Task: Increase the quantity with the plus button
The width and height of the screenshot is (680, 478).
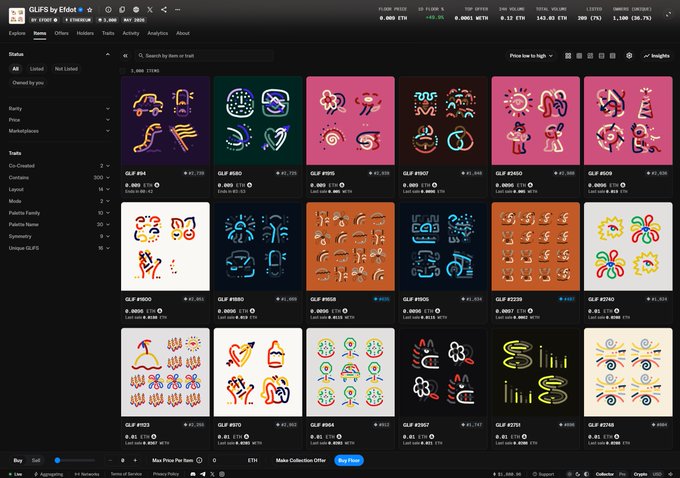Action: 135,460
